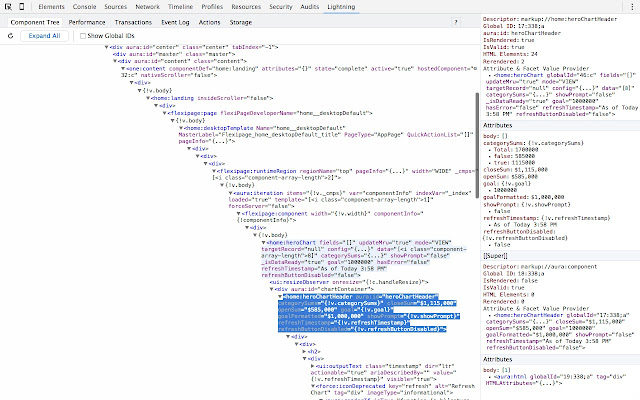Click the home:heroChart link in sidebar

[520, 74]
